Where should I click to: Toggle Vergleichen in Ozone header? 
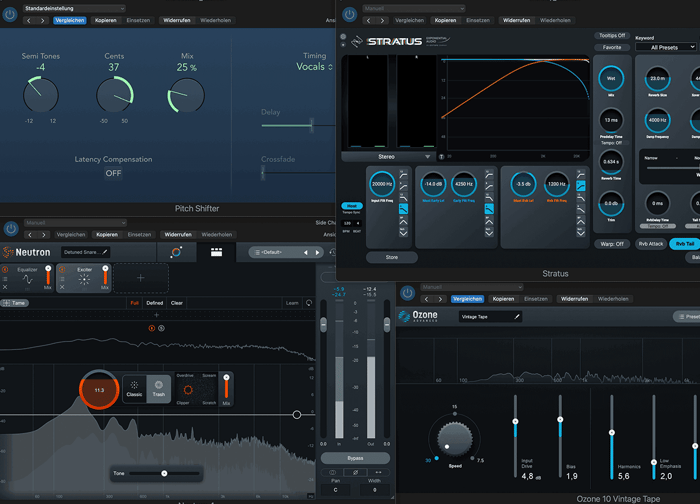467,299
